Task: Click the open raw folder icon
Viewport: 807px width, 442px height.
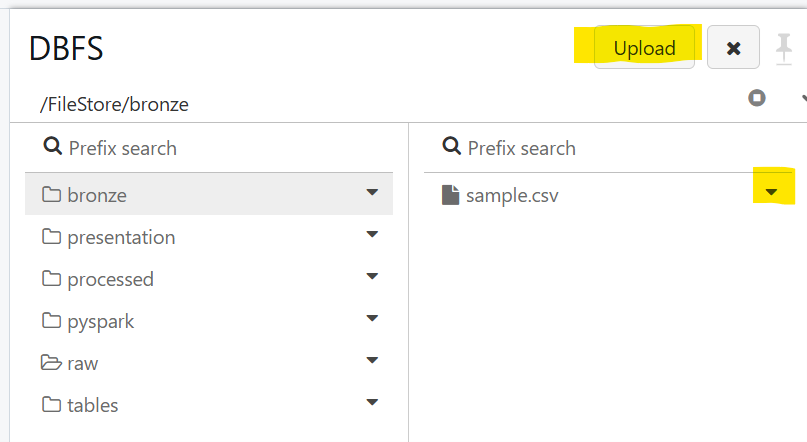Action: pos(51,363)
